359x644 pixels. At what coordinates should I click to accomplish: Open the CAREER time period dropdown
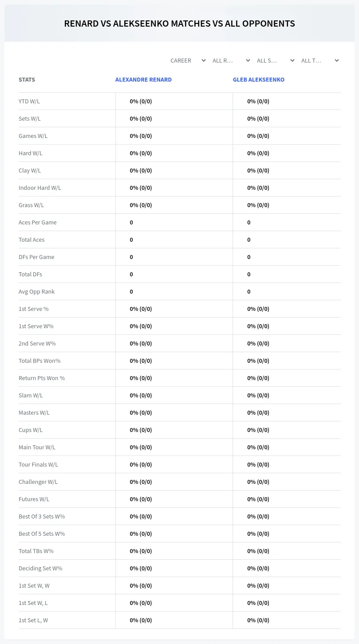pos(188,60)
